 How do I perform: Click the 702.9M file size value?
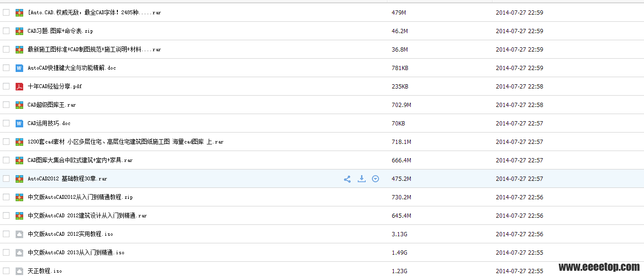pos(401,105)
